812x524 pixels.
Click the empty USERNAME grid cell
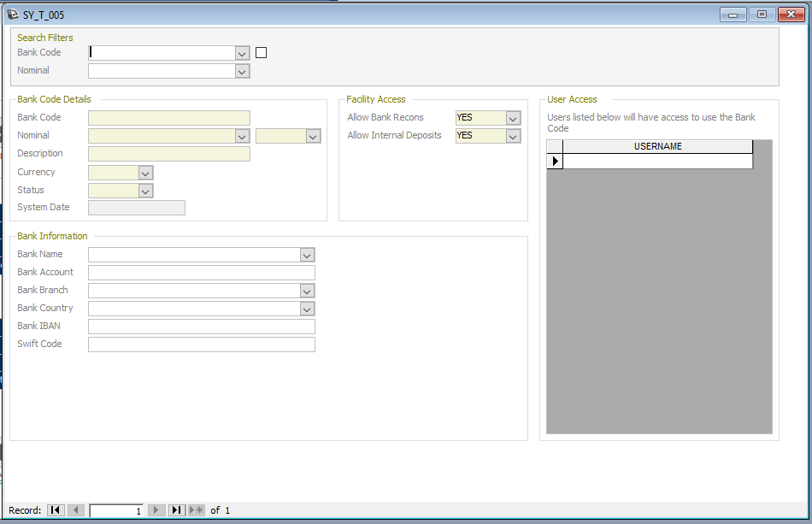(x=657, y=161)
